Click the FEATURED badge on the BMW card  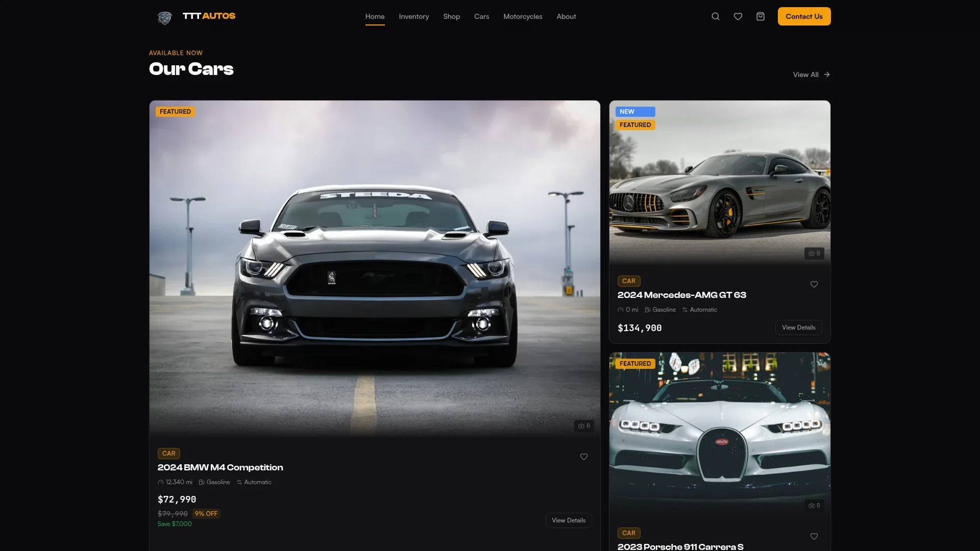(x=175, y=112)
